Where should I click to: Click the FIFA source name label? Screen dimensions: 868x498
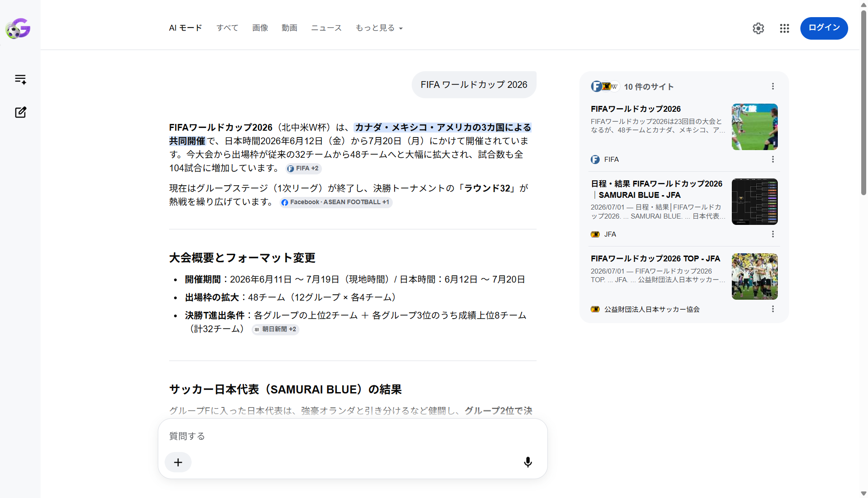pos(611,160)
